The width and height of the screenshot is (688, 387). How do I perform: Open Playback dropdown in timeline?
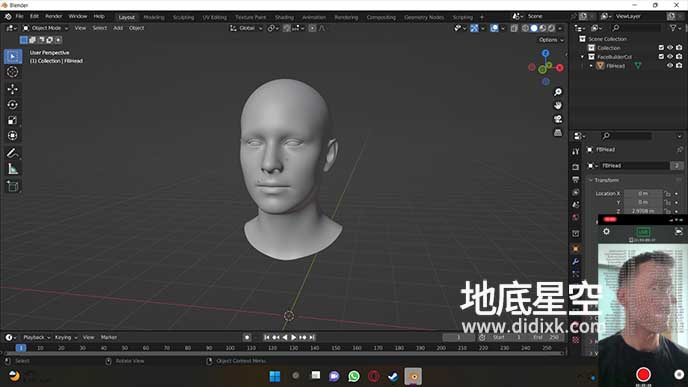(36, 337)
